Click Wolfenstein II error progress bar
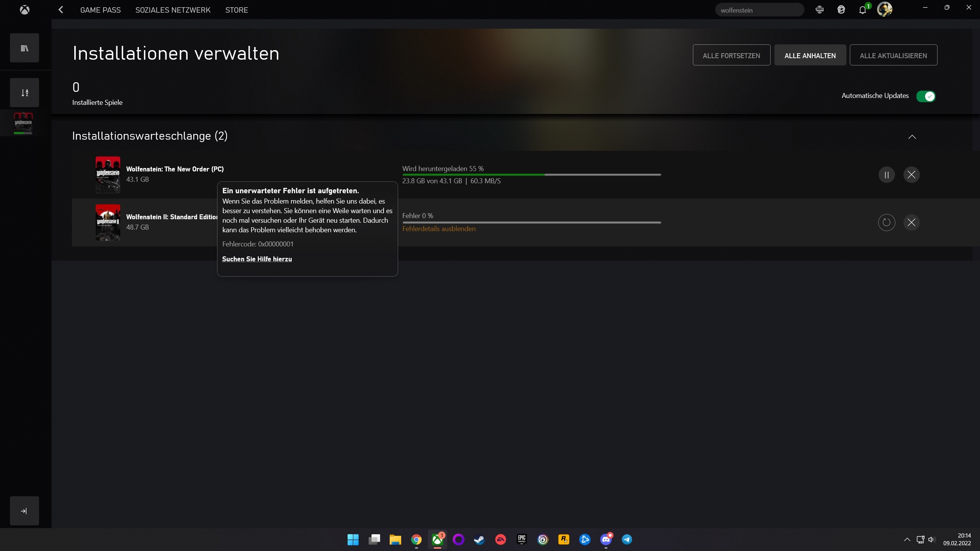 531,222
